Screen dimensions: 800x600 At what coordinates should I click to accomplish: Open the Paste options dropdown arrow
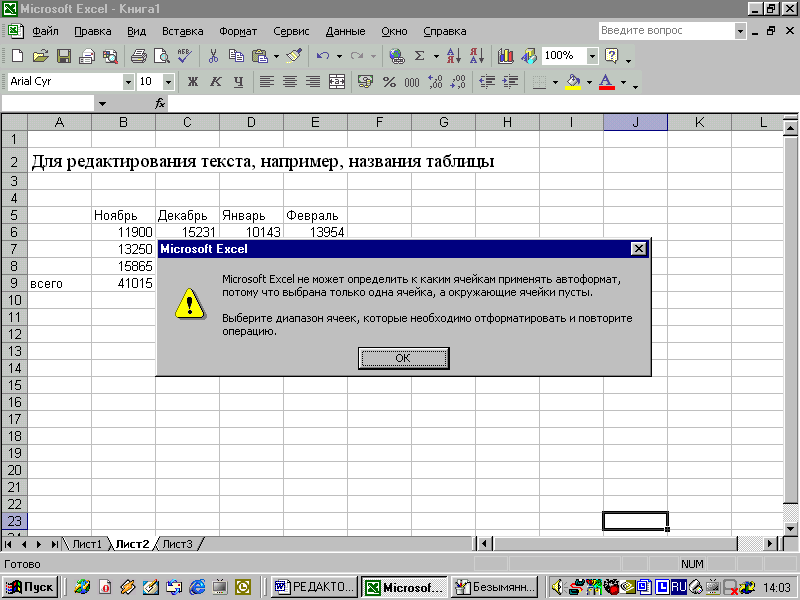coord(277,56)
